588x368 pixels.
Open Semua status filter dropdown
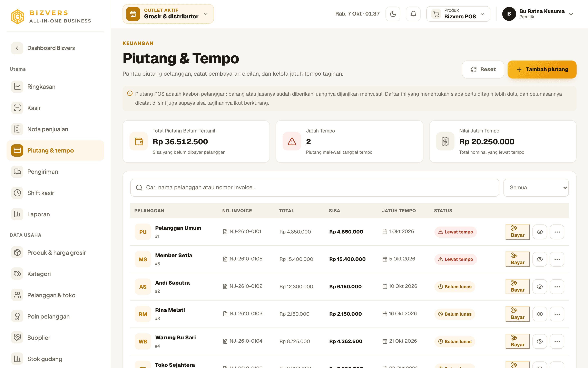536,188
